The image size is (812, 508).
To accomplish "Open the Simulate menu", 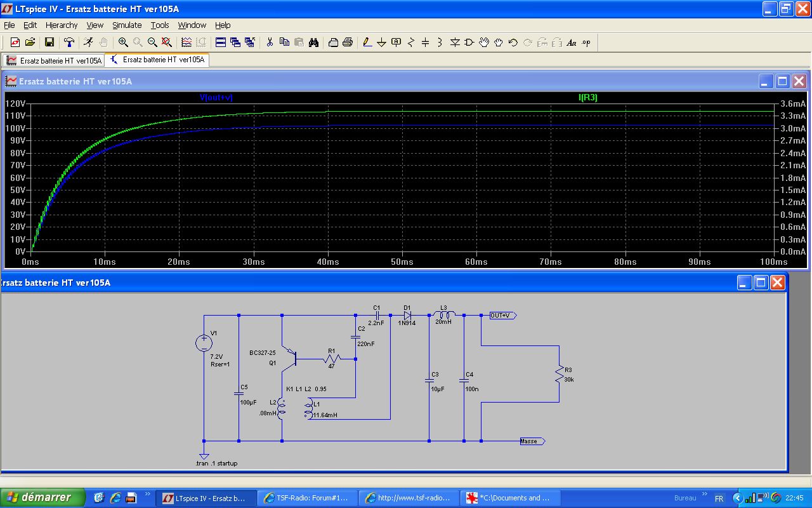I will pyautogui.click(x=127, y=25).
